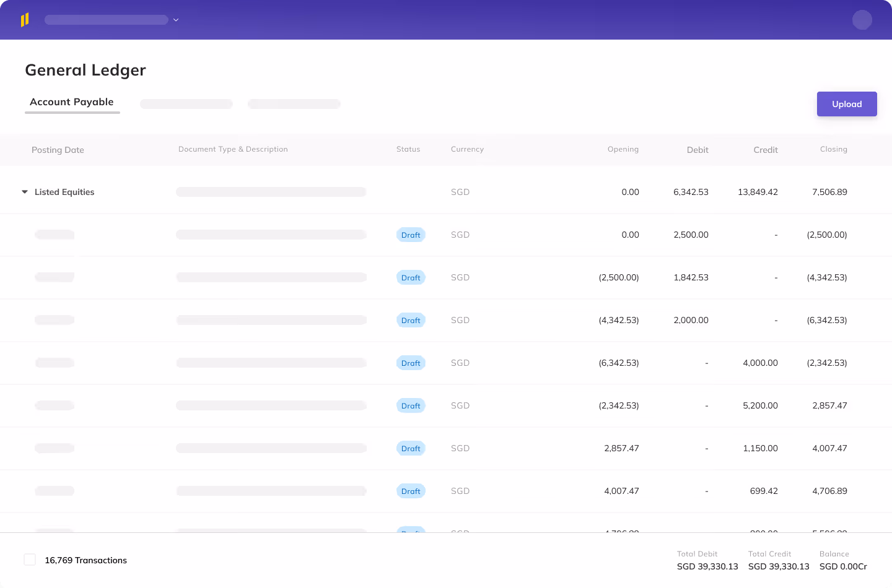The width and height of the screenshot is (892, 588).
Task: Click the Draft badge in the 2,500.00 debit row
Action: [x=411, y=235]
